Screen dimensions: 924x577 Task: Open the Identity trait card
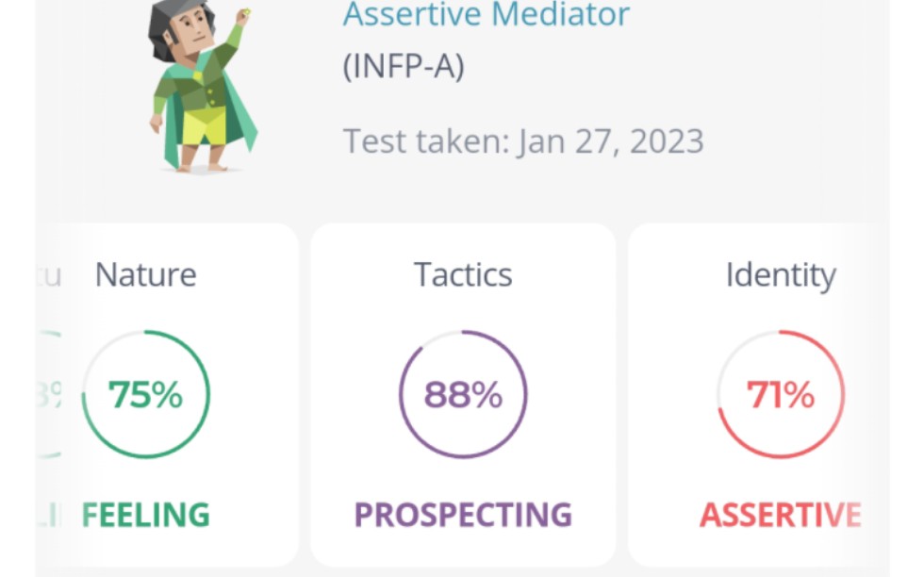[758, 394]
